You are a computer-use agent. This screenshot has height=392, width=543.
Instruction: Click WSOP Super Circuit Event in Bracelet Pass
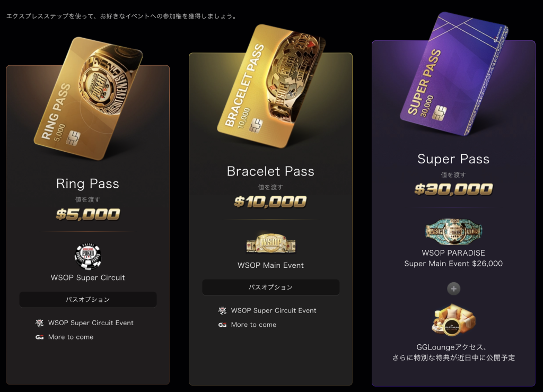[274, 311]
